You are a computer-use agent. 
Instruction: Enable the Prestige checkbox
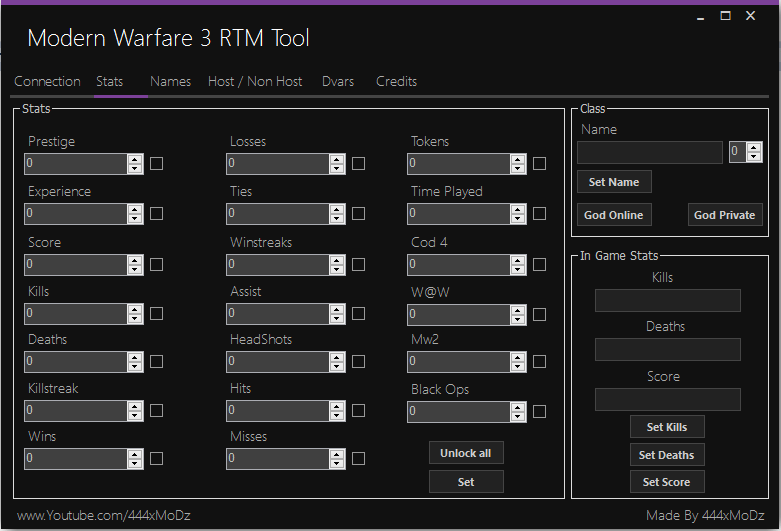[156, 164]
